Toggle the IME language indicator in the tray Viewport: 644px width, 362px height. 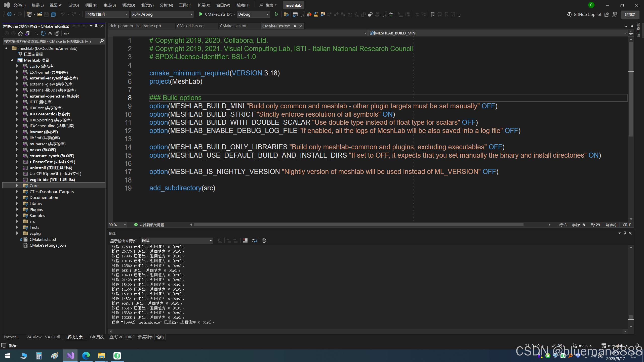[x=600, y=355]
